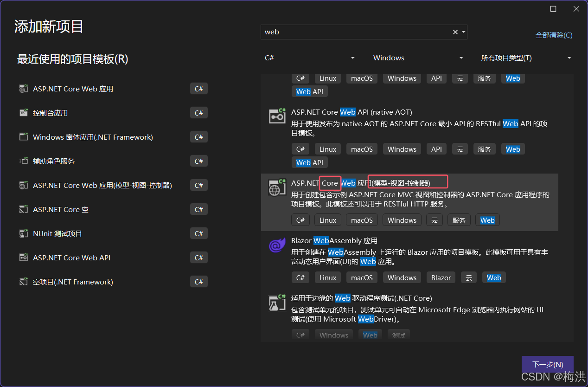The height and width of the screenshot is (387, 588).
Task: Click the ASP.NET Core Web API (native AOT) icon
Action: click(277, 116)
